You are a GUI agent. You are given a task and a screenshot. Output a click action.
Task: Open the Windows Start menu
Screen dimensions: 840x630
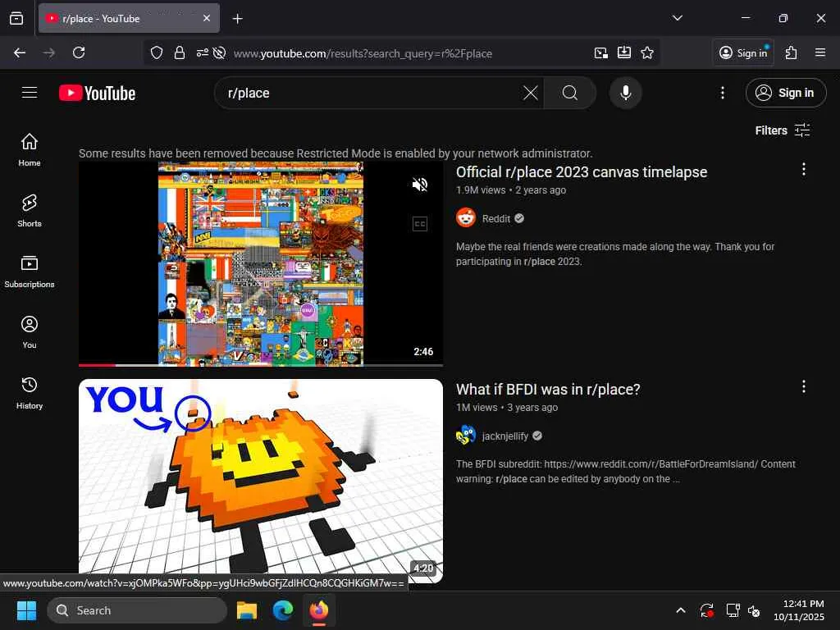[26, 610]
